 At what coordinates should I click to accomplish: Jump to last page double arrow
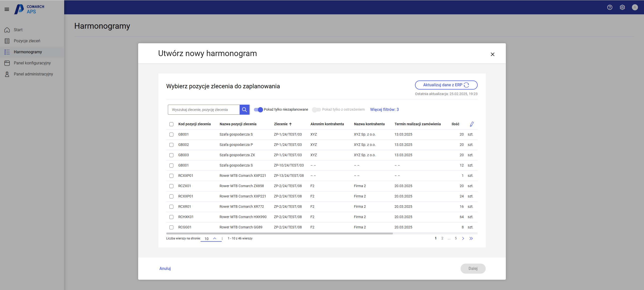point(471,238)
